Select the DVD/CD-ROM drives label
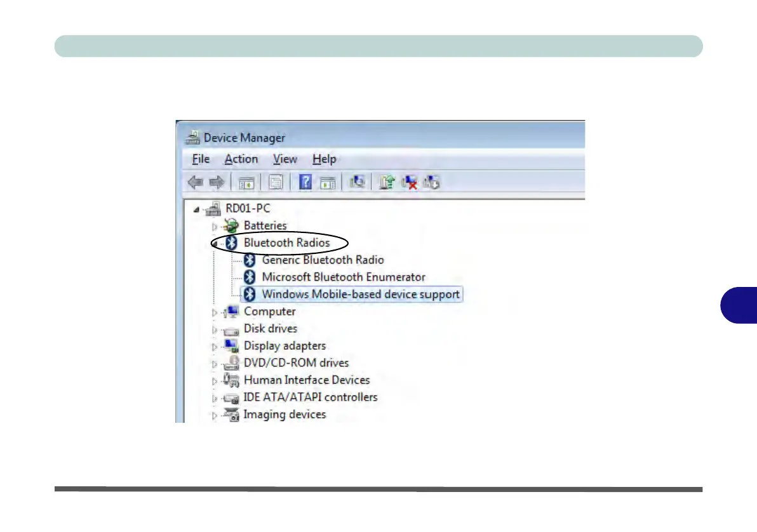757x532 pixels. (x=296, y=362)
